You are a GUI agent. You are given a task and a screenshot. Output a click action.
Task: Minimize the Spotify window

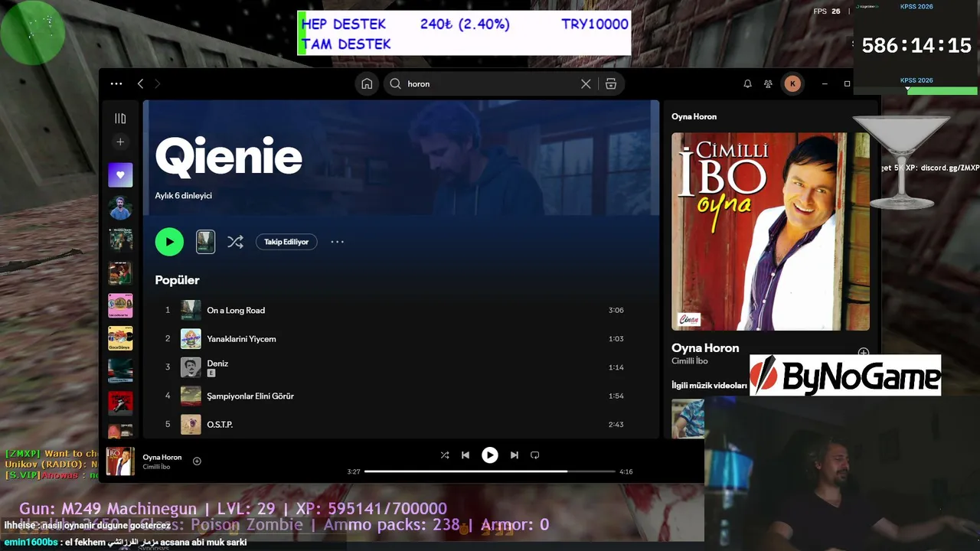[825, 84]
